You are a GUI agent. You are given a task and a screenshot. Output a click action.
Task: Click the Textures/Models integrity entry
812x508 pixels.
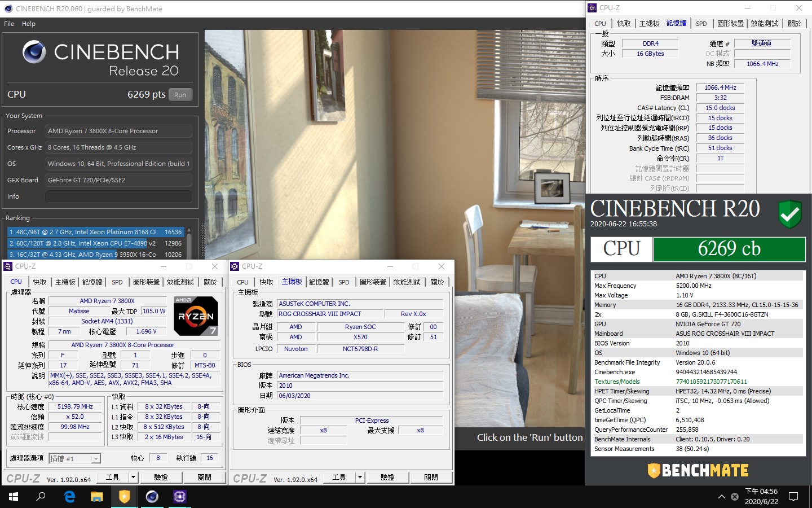pyautogui.click(x=698, y=382)
